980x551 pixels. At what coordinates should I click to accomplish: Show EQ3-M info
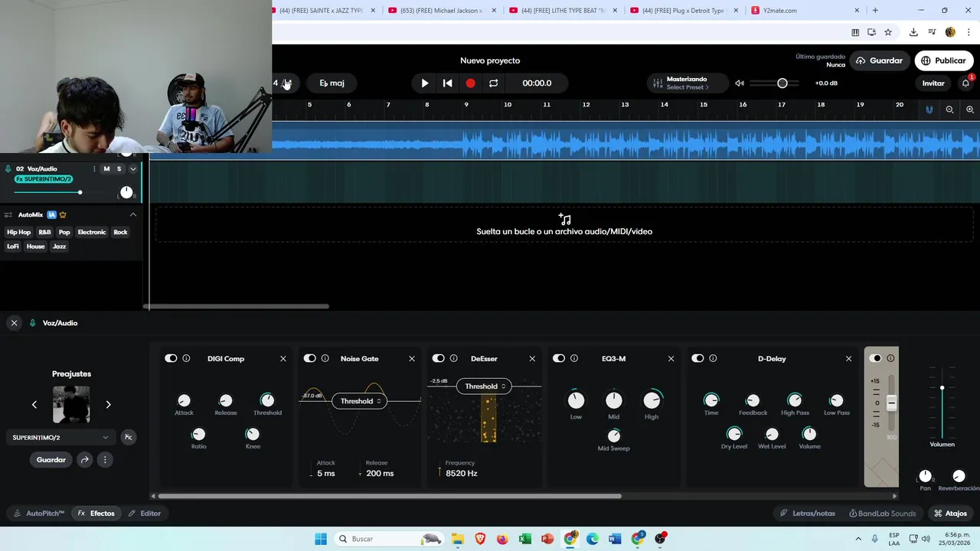coord(574,358)
